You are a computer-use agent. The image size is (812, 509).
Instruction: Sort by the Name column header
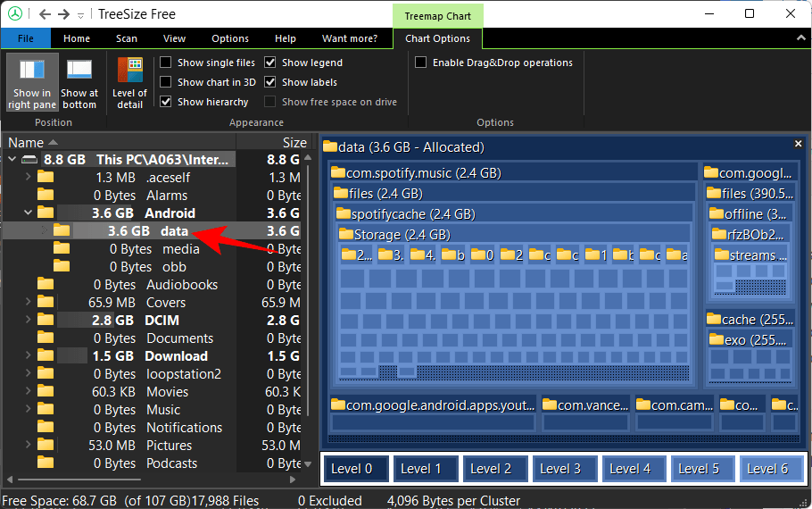pos(119,142)
